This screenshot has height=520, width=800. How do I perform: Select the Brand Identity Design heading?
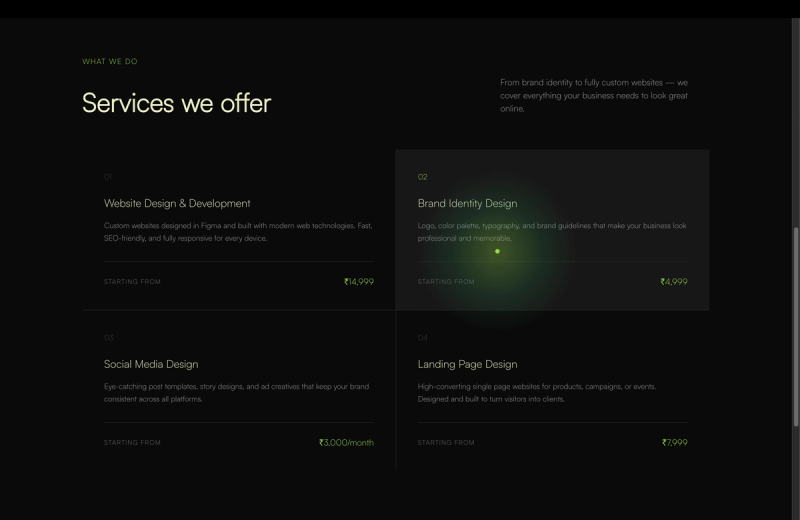click(x=467, y=203)
